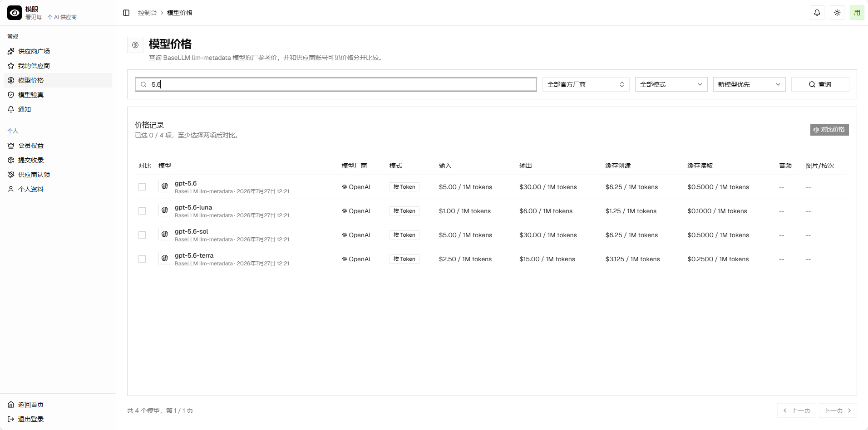Expand the 全部模式 mode dropdown

(671, 84)
